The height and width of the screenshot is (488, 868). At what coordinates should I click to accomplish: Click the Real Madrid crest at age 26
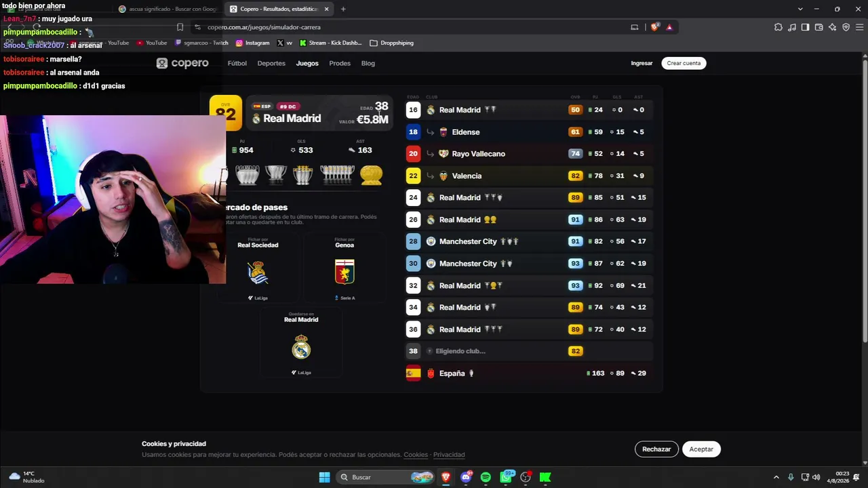pyautogui.click(x=431, y=220)
